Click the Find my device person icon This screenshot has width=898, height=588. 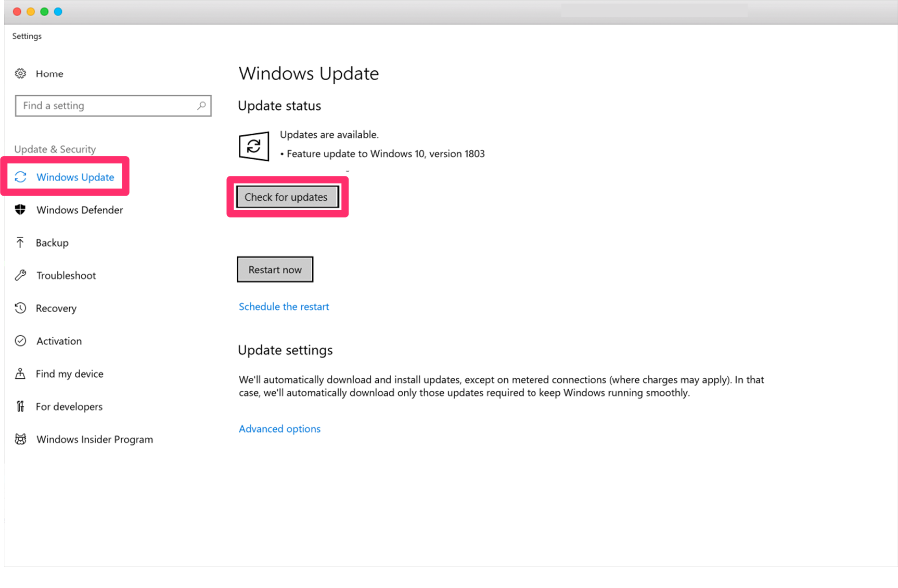(x=20, y=374)
